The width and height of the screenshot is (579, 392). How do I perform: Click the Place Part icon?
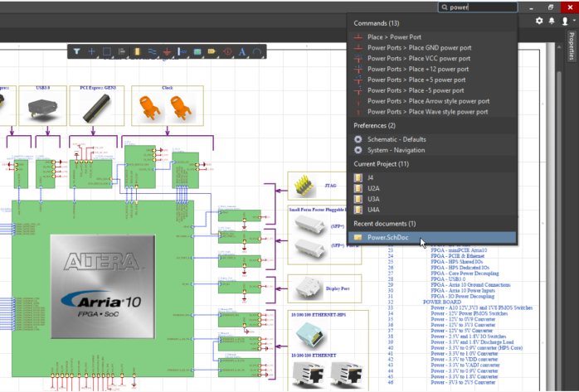(x=137, y=51)
